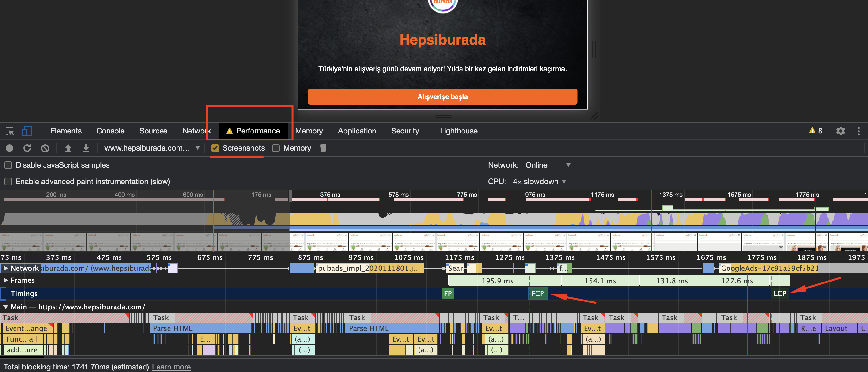Select the 195.9 ms frame
Screen dimensions: 868x372
coord(497,281)
